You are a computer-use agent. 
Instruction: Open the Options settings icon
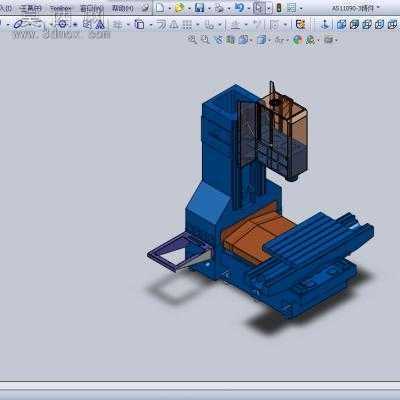pos(291,8)
